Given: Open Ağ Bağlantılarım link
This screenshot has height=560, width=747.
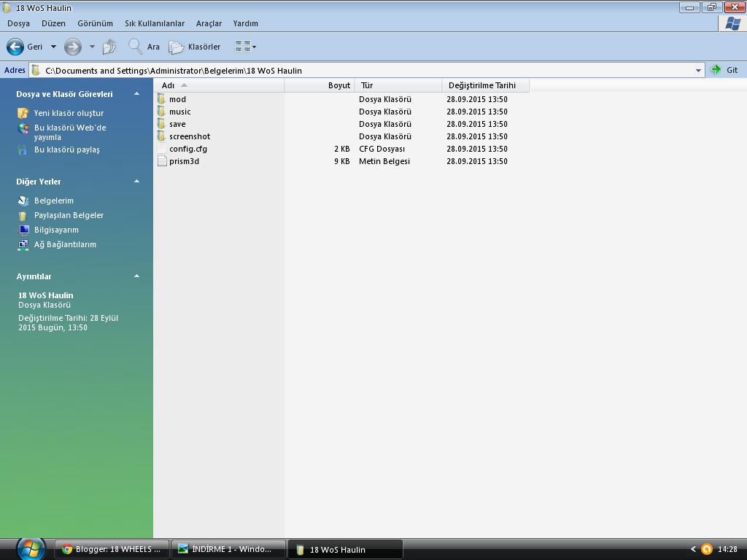Looking at the screenshot, I should tap(65, 245).
